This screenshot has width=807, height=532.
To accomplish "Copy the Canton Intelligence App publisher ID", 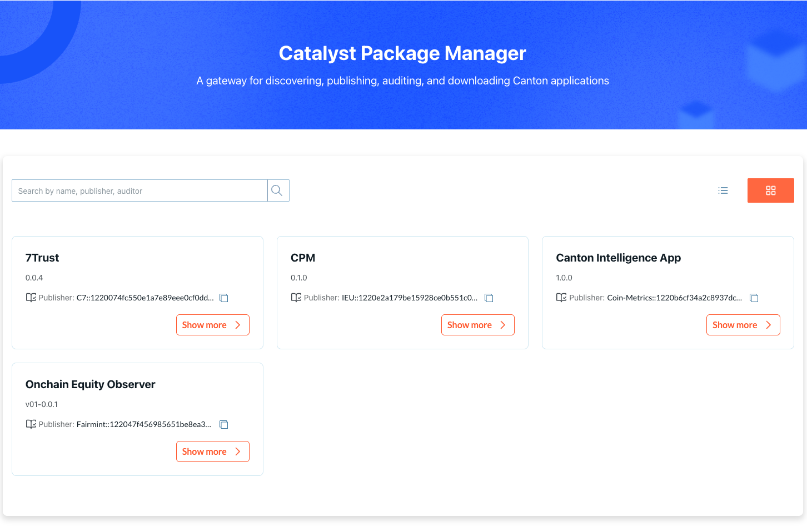I will [x=754, y=298].
